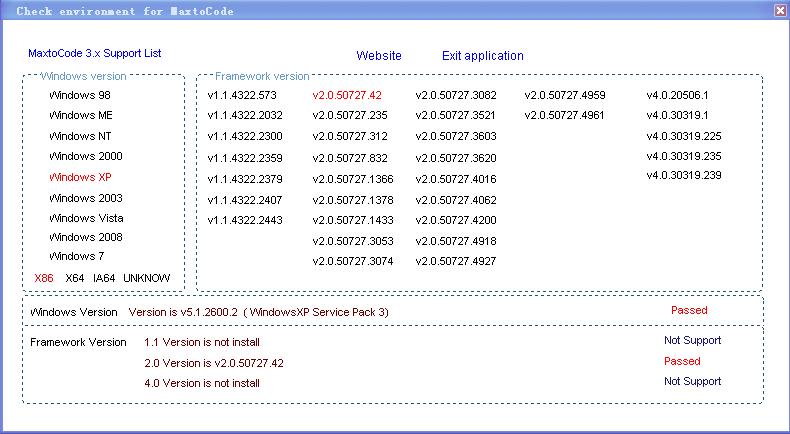Click framework v1.1.4322.2407
Viewport: 790px width, 434px height.
pyautogui.click(x=245, y=200)
